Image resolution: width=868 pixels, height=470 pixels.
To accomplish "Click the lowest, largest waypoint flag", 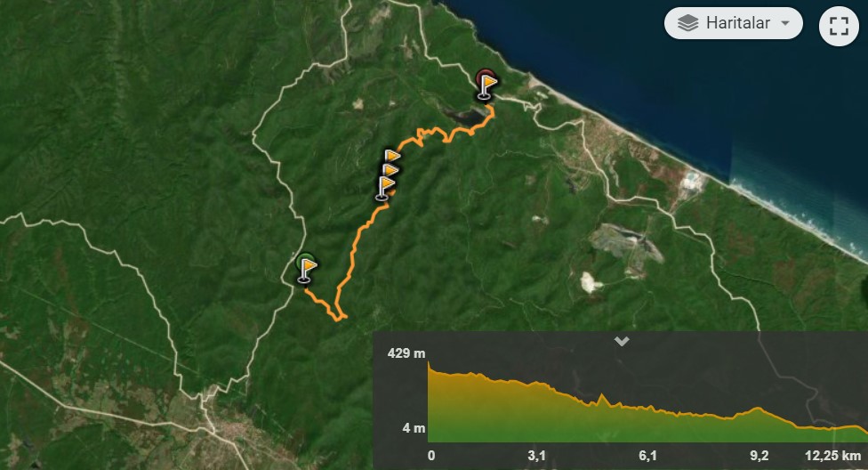I will [x=385, y=188].
